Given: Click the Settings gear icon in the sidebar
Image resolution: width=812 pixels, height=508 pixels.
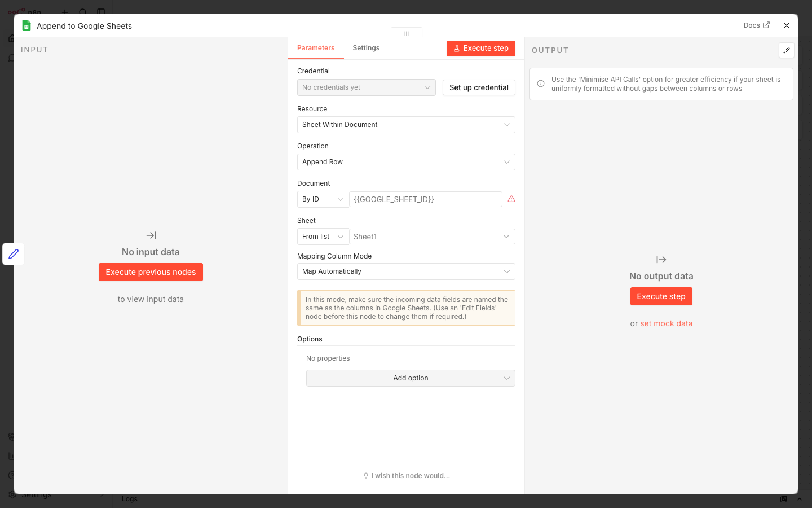Looking at the screenshot, I should point(11,494).
